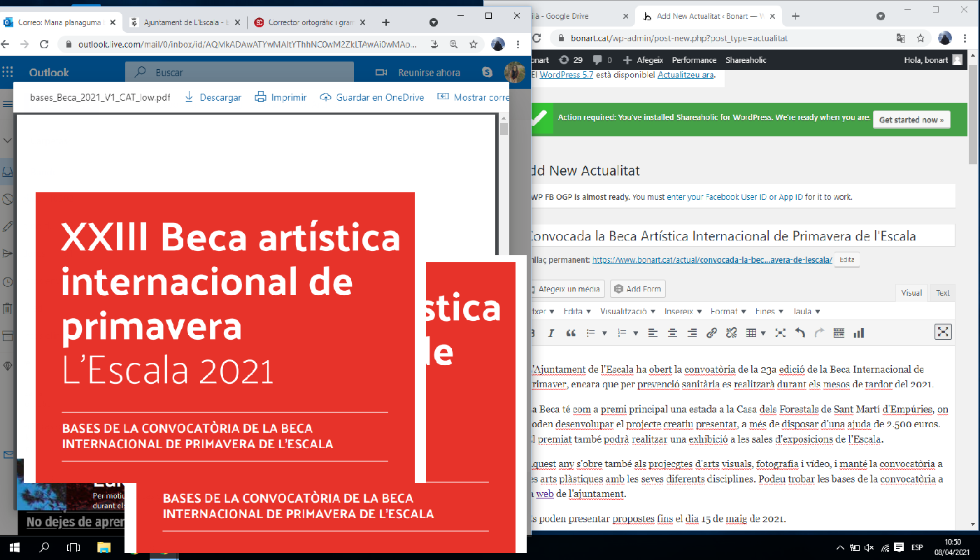Click the blockquote icon in the editor toolbar
This screenshot has width=980, height=560.
click(x=571, y=332)
